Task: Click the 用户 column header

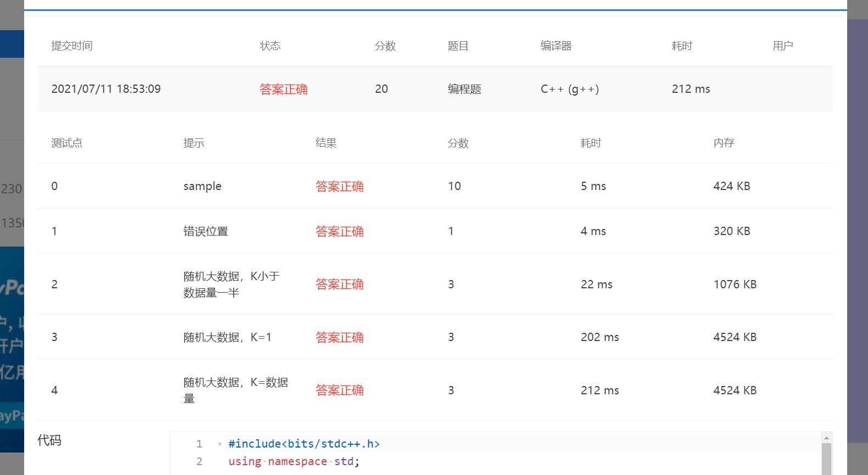Action: [783, 46]
